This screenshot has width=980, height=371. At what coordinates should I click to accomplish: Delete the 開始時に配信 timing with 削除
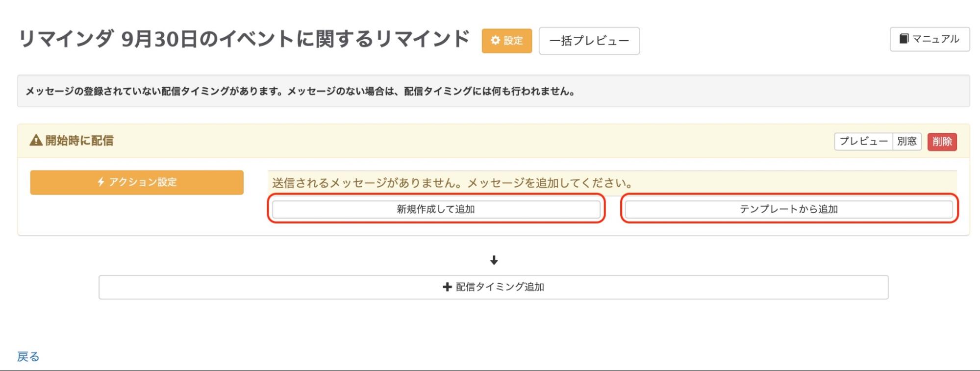943,141
